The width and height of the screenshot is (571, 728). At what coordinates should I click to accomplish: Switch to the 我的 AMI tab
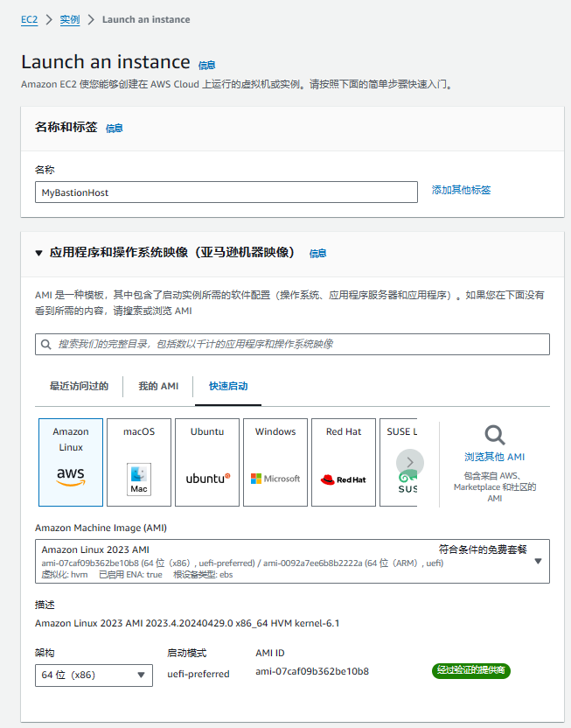tap(158, 386)
